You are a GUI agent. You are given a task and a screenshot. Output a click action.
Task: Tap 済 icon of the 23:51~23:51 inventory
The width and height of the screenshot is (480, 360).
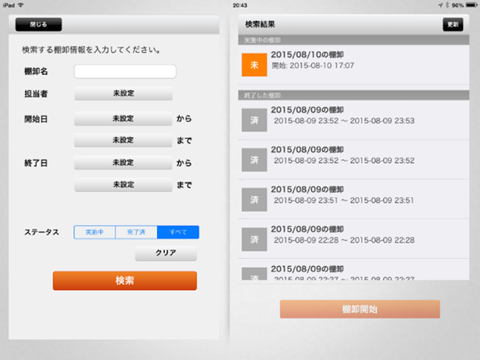[x=254, y=199]
